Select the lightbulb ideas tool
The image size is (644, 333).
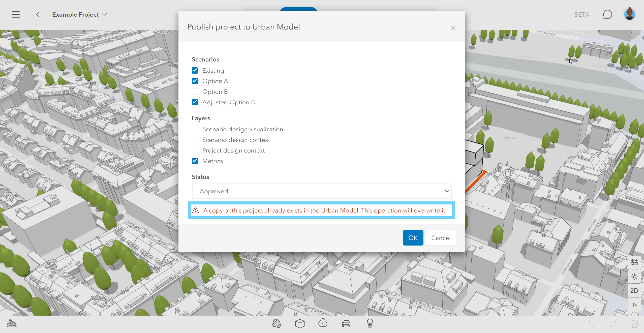click(x=370, y=323)
